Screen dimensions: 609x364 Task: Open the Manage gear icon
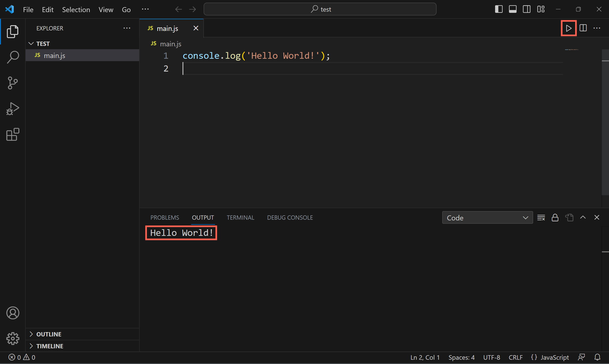[x=13, y=339]
